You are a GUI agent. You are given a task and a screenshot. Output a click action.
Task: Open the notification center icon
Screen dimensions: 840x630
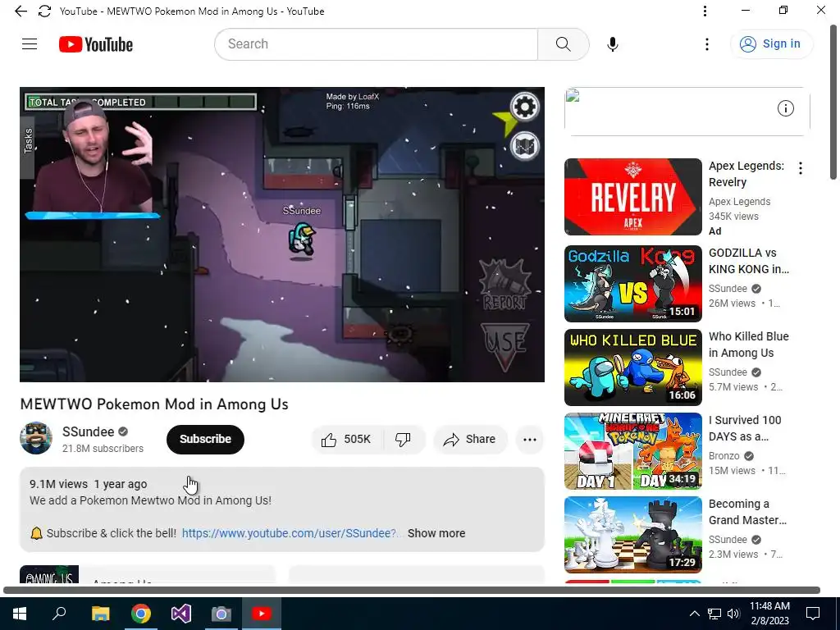(x=813, y=614)
